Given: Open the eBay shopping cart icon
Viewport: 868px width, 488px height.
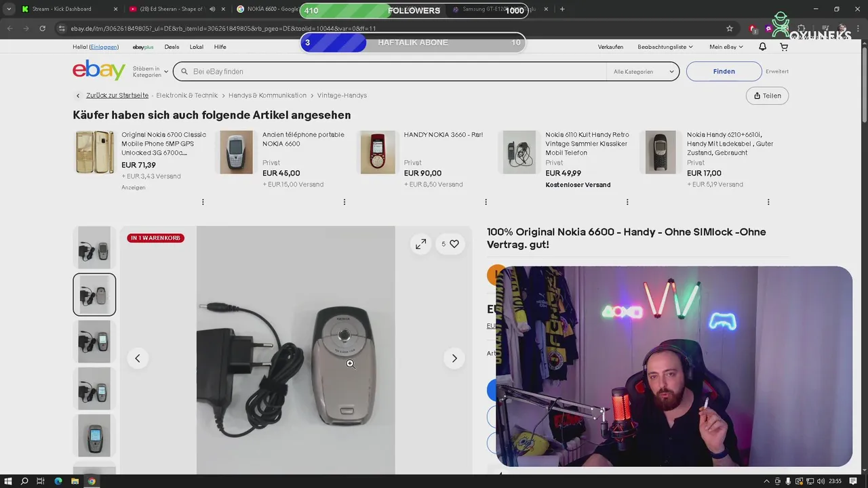Looking at the screenshot, I should click(x=784, y=47).
